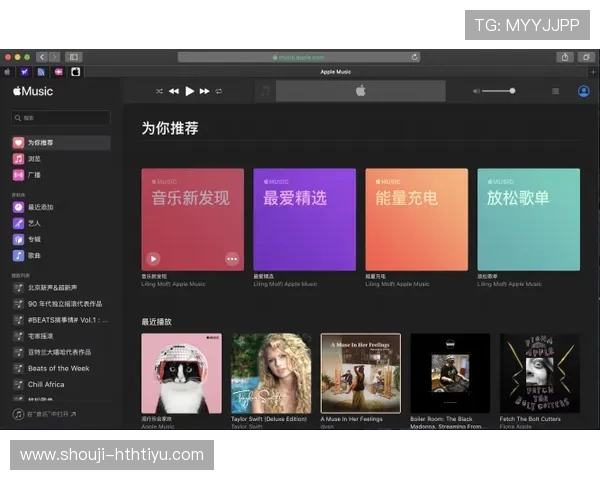Open the blue pinned tab icon
This screenshot has height=480, width=600.
coord(41,72)
